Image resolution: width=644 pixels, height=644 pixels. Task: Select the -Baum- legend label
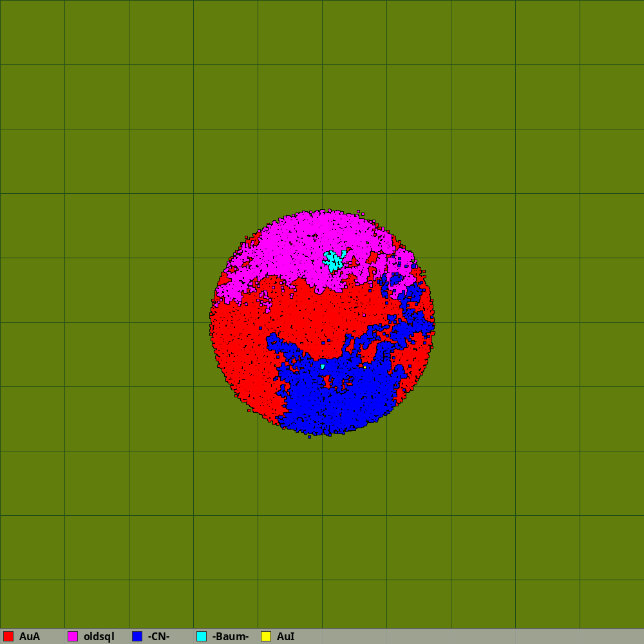coord(231,637)
